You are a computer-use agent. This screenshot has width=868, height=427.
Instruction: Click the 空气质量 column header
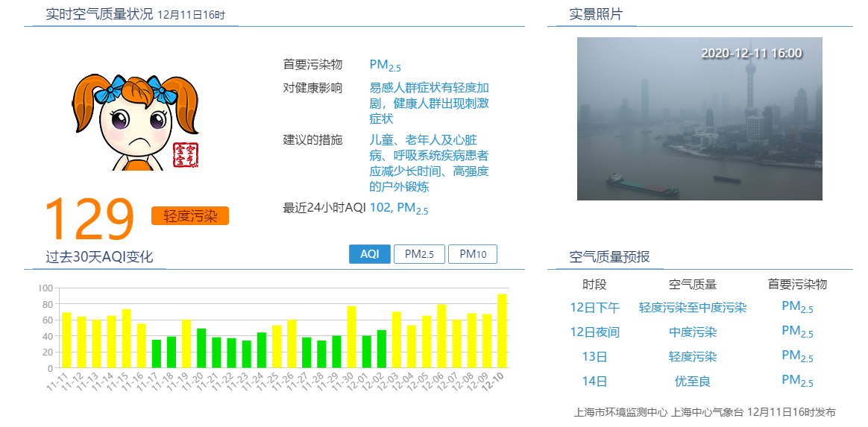coord(693,285)
